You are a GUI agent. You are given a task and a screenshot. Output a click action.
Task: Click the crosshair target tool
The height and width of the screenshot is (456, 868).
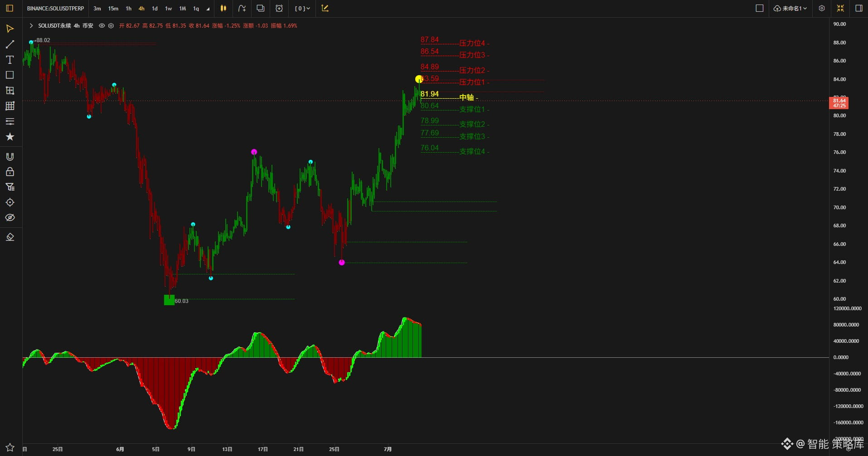point(10,202)
